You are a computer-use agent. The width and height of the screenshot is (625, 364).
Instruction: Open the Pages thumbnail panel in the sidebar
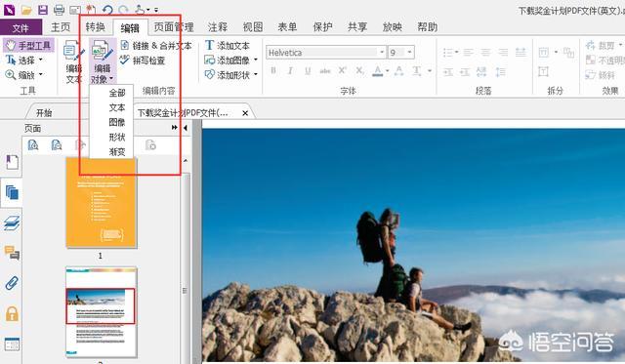(x=12, y=193)
